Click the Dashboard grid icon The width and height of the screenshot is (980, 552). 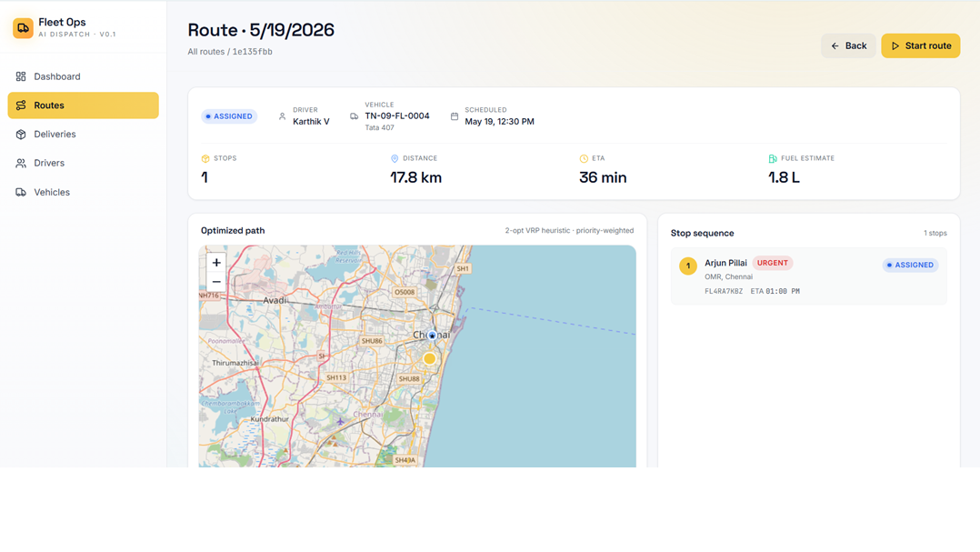click(x=21, y=76)
